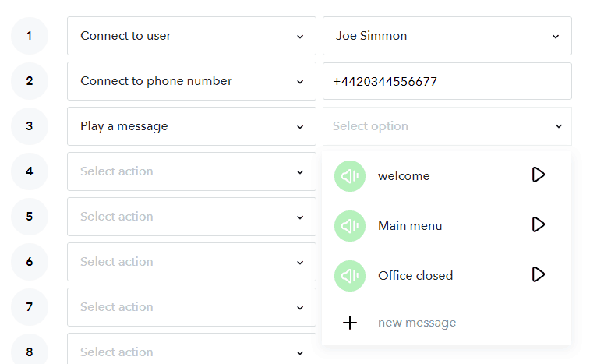Image resolution: width=604 pixels, height=364 pixels.
Task: Open the Joe Simmon user dropdown
Action: pyautogui.click(x=447, y=36)
